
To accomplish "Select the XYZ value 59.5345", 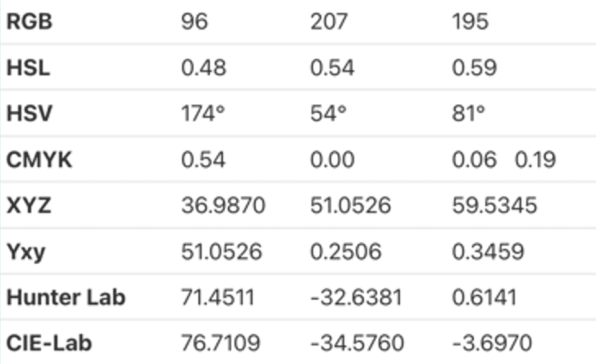I will point(494,206).
